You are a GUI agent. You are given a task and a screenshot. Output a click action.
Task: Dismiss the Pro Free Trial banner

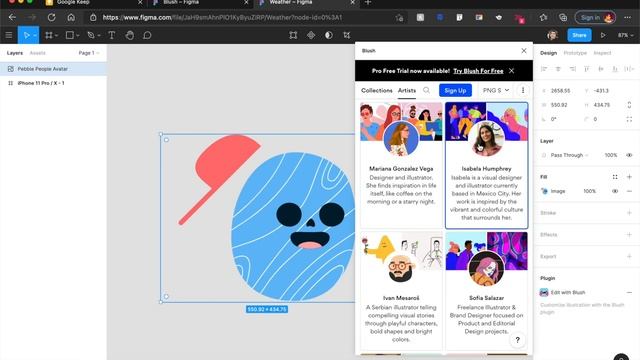coord(511,71)
